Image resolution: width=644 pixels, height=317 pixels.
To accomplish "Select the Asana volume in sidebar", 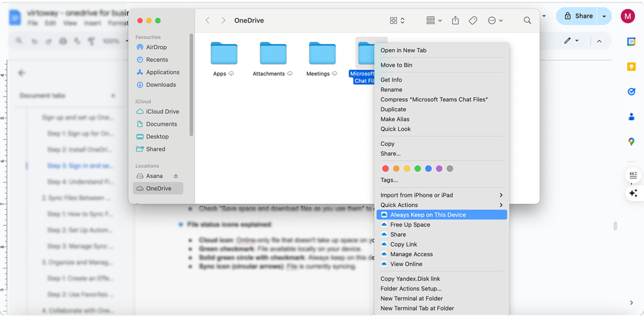I will (x=154, y=176).
